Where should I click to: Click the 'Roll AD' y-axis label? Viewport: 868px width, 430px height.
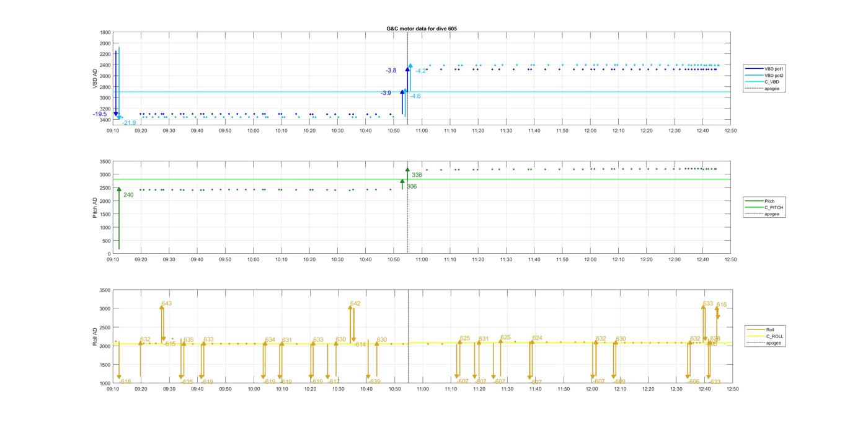coord(95,336)
